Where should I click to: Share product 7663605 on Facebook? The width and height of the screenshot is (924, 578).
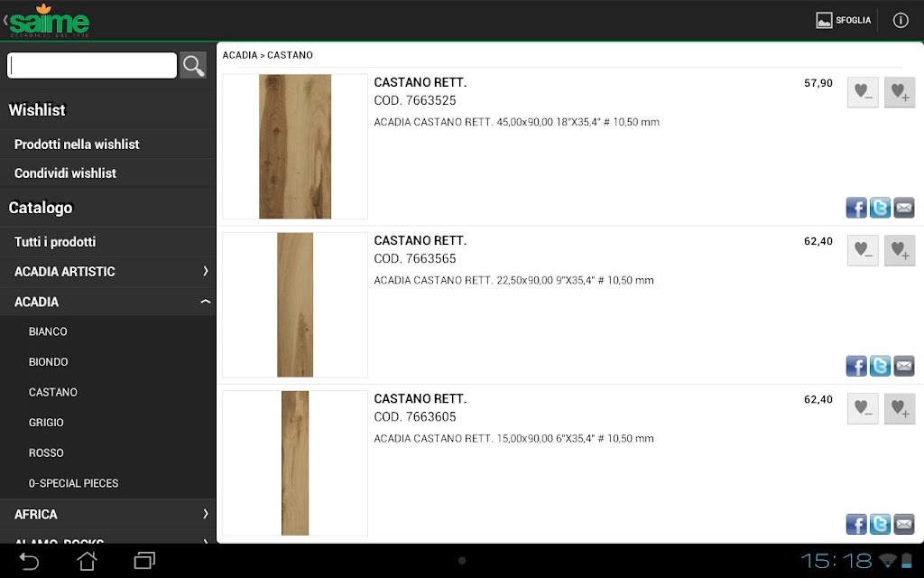tap(856, 524)
